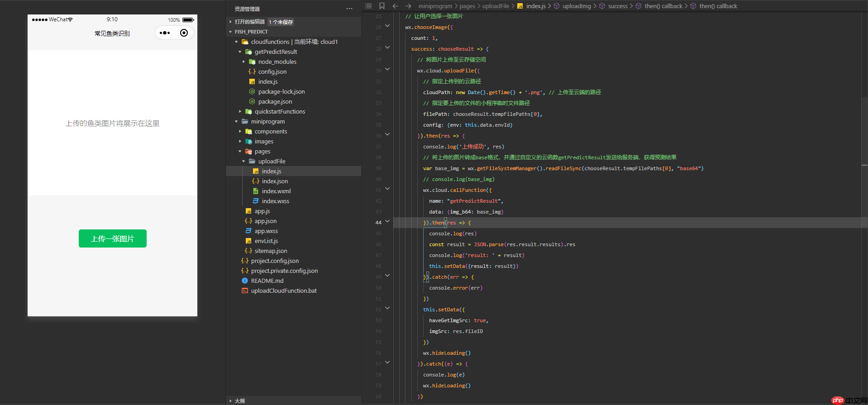868x405 pixels.
Task: Click the forward arrow in the editor toolbar
Action: 408,6
